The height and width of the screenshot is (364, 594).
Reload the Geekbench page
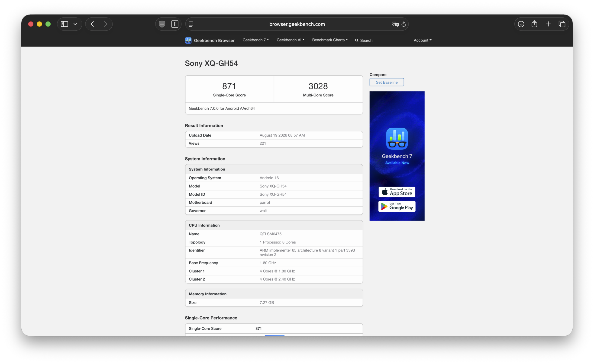point(404,24)
